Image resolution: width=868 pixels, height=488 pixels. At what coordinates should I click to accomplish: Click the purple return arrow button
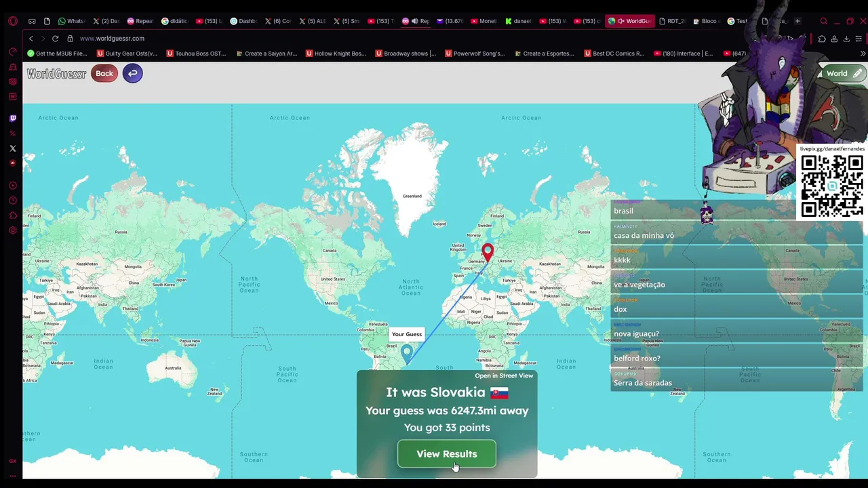(133, 73)
